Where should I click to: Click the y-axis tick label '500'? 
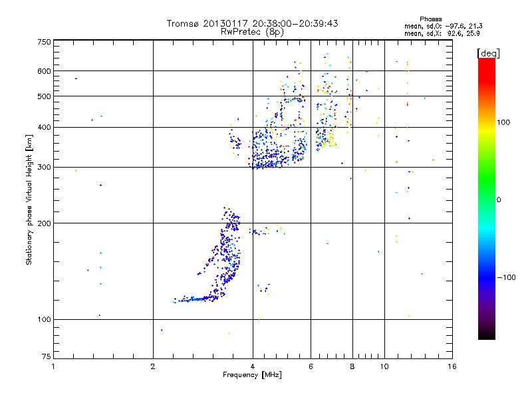pos(44,96)
